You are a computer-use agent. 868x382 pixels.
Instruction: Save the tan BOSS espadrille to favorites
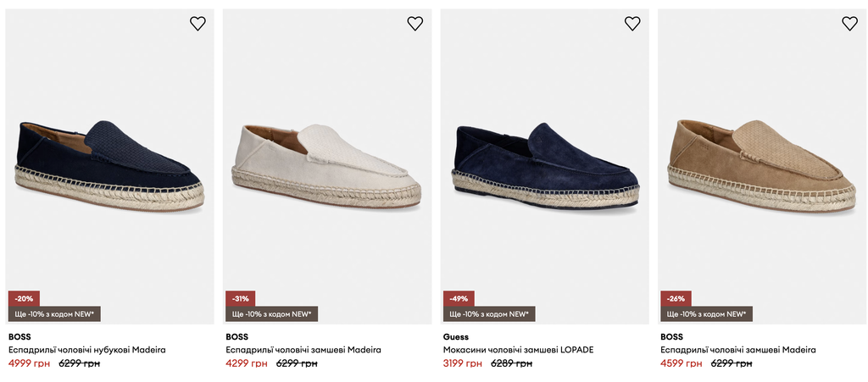(849, 23)
